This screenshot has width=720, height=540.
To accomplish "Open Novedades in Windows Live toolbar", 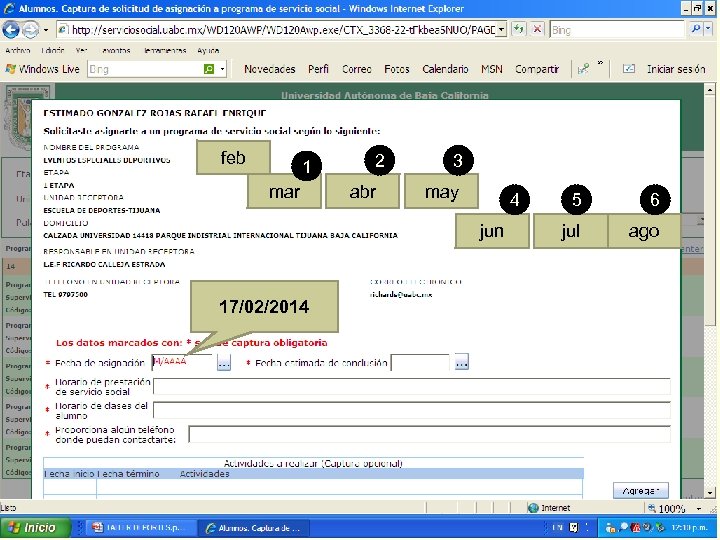I will 270,69.
